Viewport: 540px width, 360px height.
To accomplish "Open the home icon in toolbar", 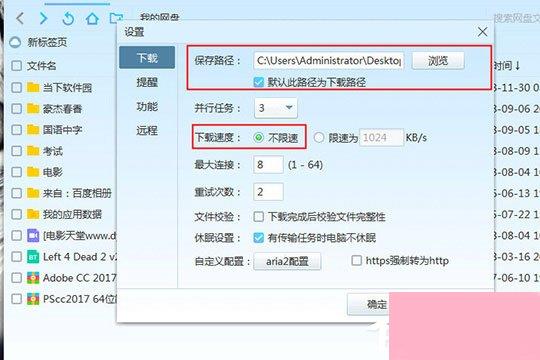I will (92, 18).
